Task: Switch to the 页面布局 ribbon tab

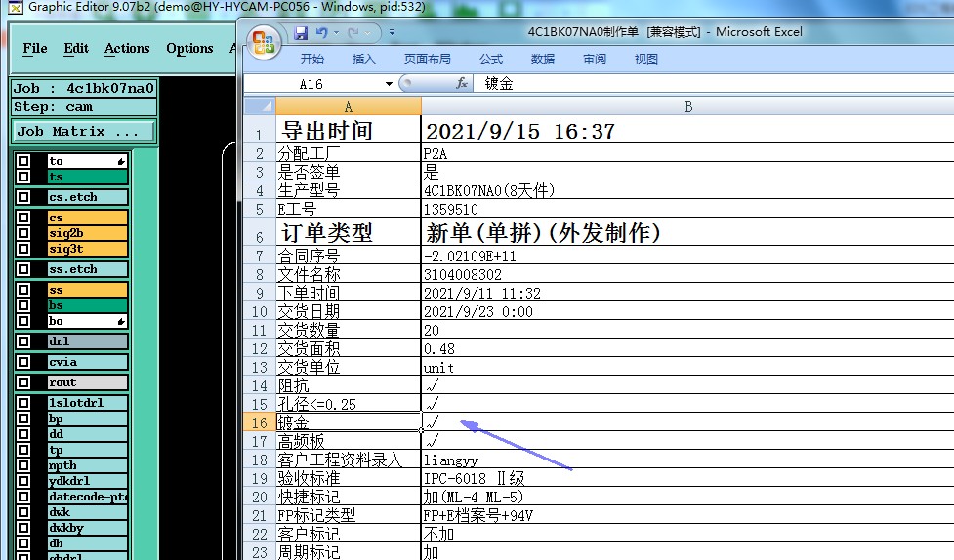Action: click(427, 59)
